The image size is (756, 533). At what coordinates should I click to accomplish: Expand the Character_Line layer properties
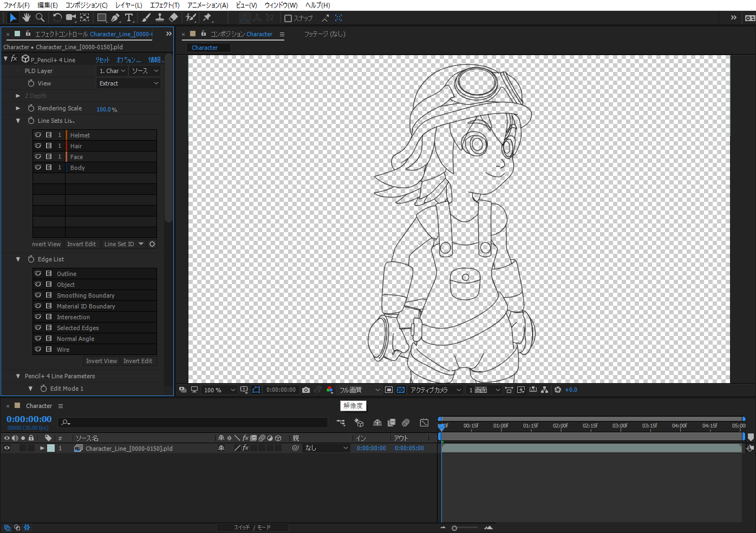[42, 448]
